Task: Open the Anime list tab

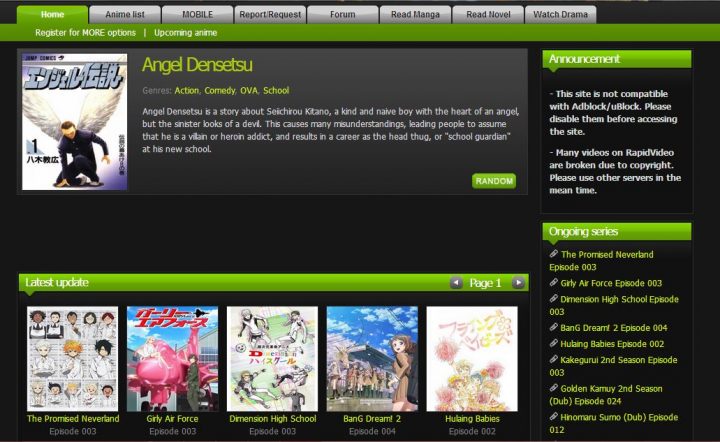Action: point(125,14)
